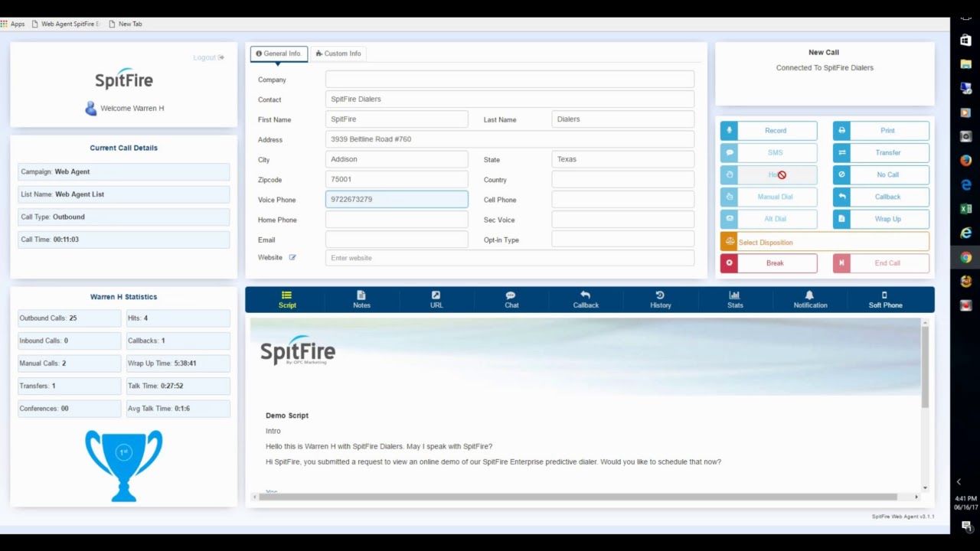The height and width of the screenshot is (551, 980).
Task: Launch Firefox from the taskbar
Action: coord(965,161)
